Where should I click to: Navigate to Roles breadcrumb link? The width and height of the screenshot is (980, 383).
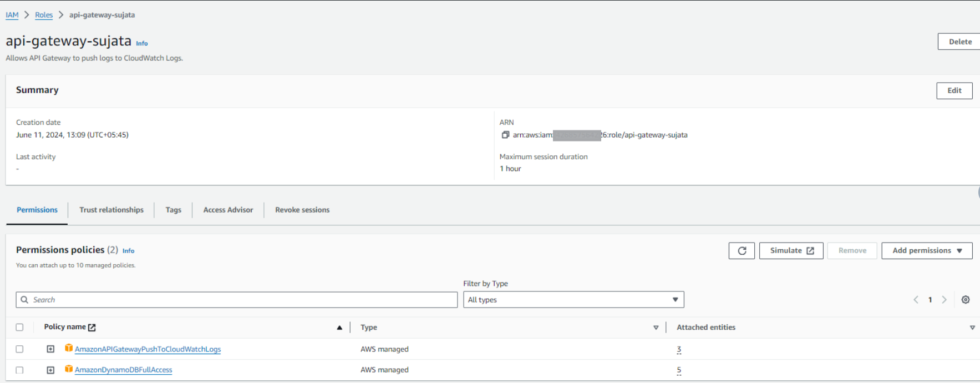click(44, 15)
